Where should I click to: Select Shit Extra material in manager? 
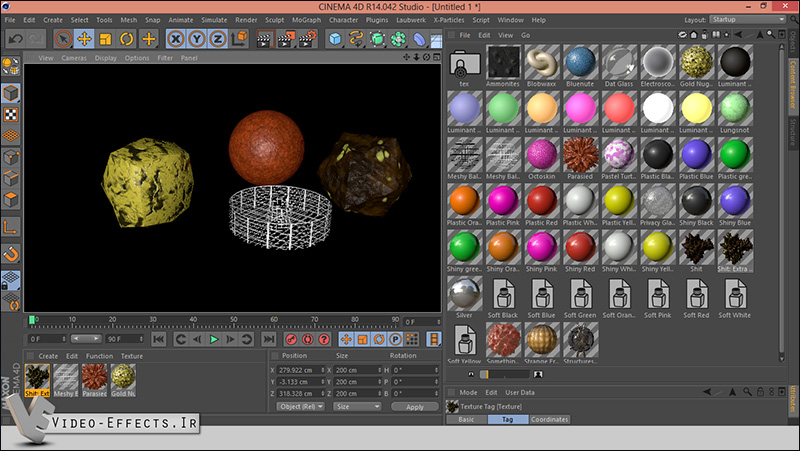tap(37, 380)
